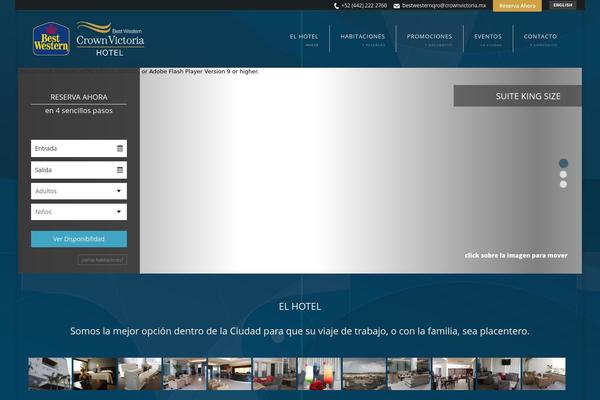
Task: Open the Contacto menu item
Action: tap(540, 39)
